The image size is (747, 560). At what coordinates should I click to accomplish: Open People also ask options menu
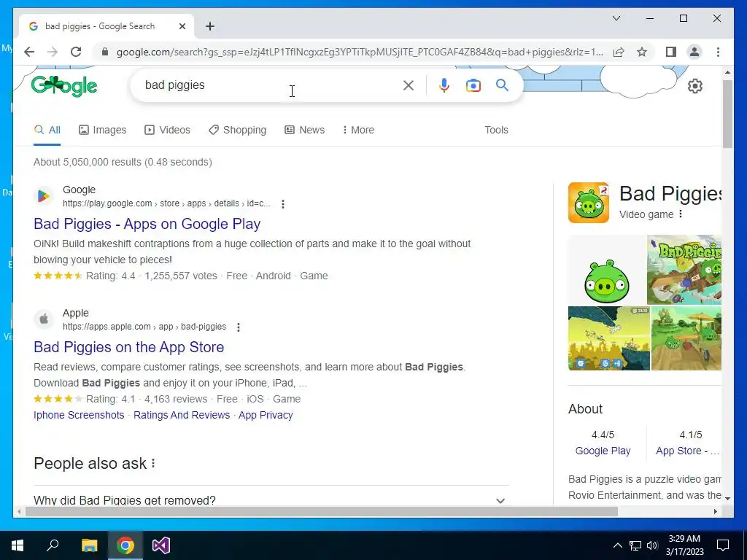[153, 463]
